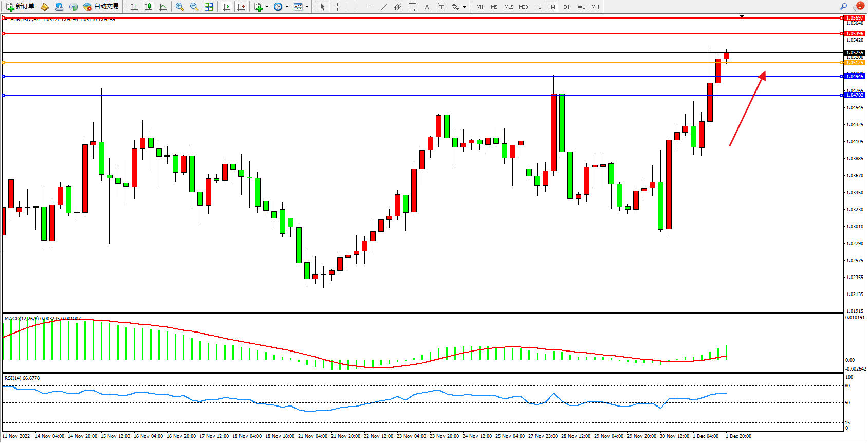
Task: Zoom out on the chart
Action: point(194,7)
